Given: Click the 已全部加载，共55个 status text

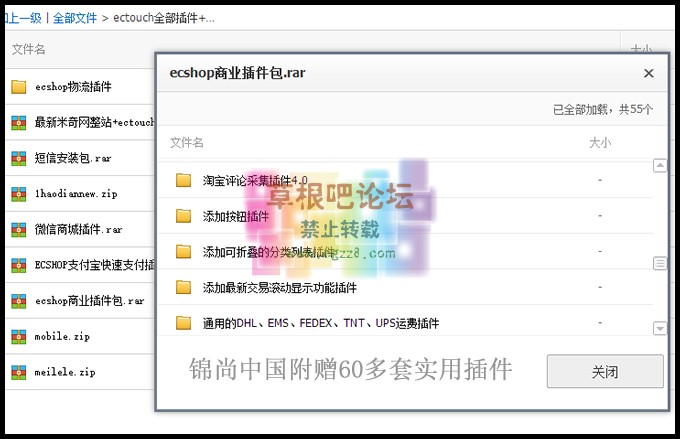Looking at the screenshot, I should (x=603, y=109).
